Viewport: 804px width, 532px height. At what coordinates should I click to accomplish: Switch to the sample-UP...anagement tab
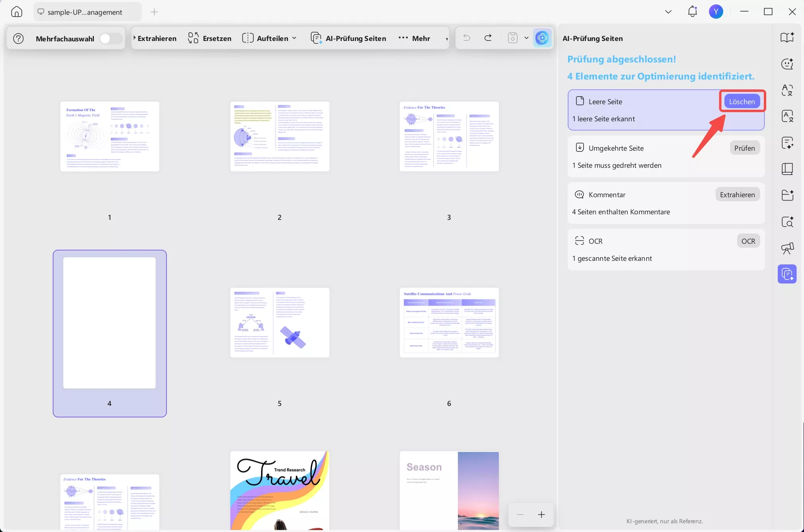(x=85, y=12)
